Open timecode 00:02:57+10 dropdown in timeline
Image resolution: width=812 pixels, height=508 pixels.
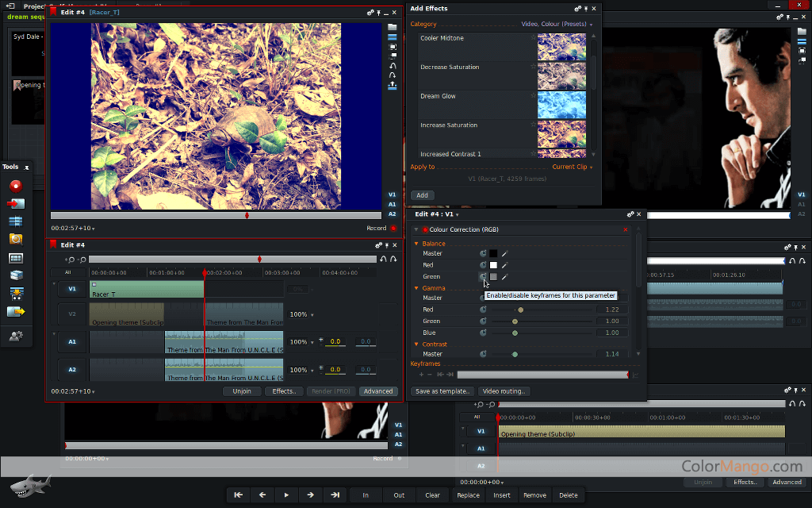pyautogui.click(x=73, y=391)
